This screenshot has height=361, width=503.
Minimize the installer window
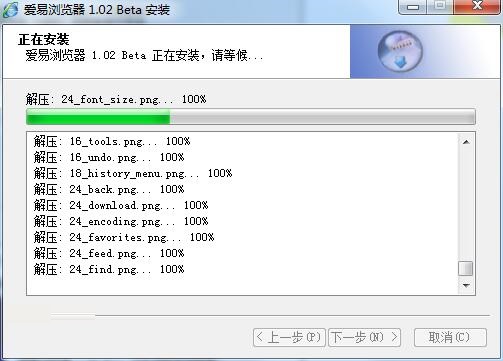pyautogui.click(x=413, y=6)
